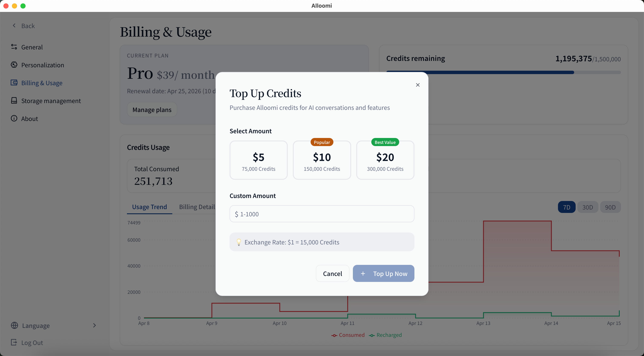Open the Usage Trend tab
The width and height of the screenshot is (644, 356).
(149, 207)
